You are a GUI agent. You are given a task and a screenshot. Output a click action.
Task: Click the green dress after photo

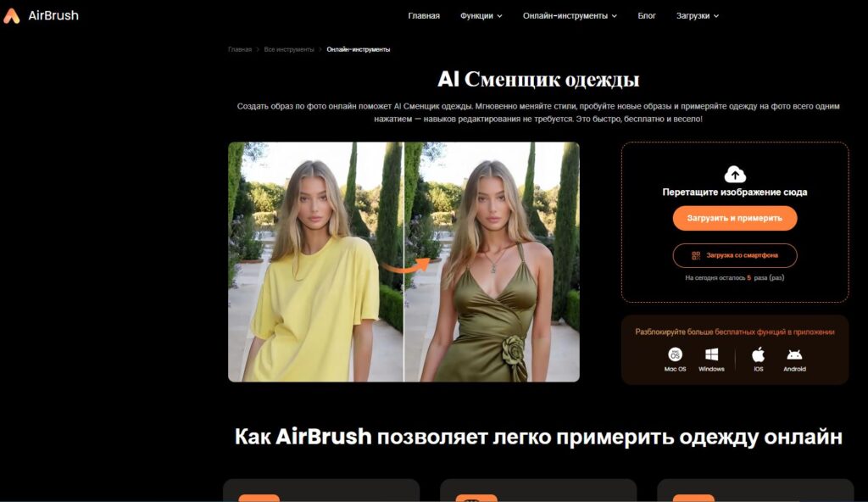coord(492,262)
